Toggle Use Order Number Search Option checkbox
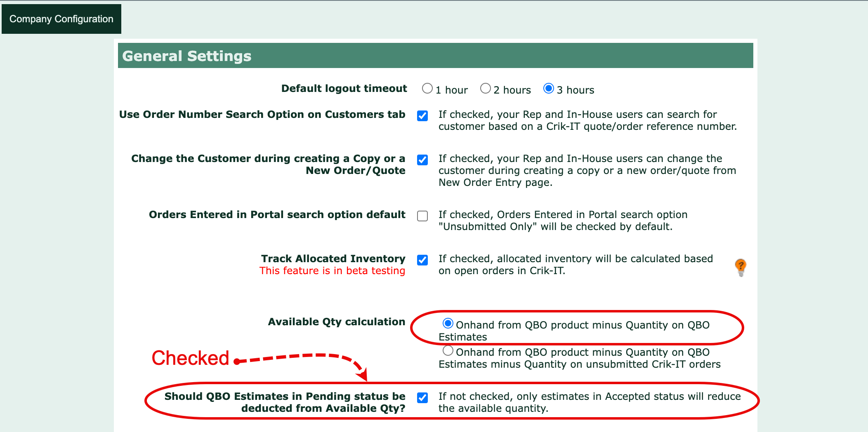Screen dimensions: 868x432 coord(422,116)
